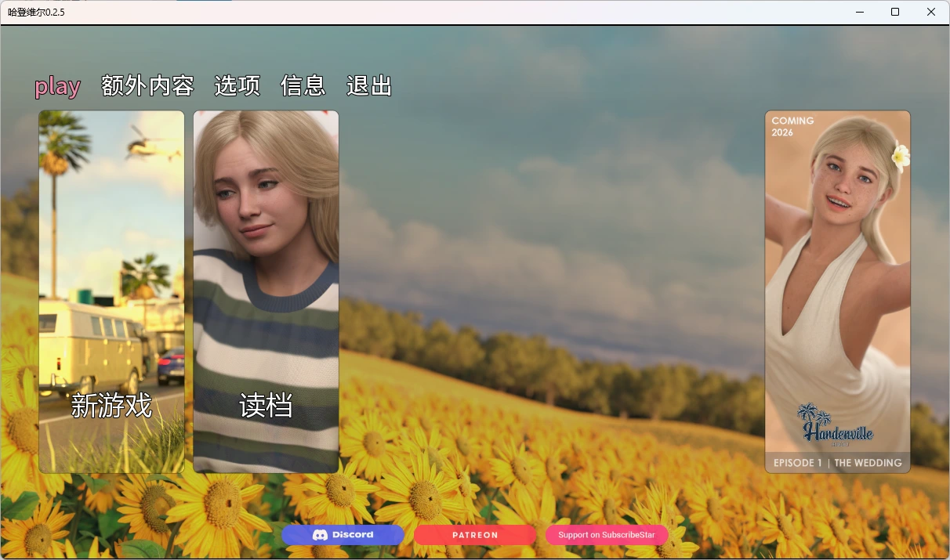Close the 哈登维尔 window

tap(931, 12)
